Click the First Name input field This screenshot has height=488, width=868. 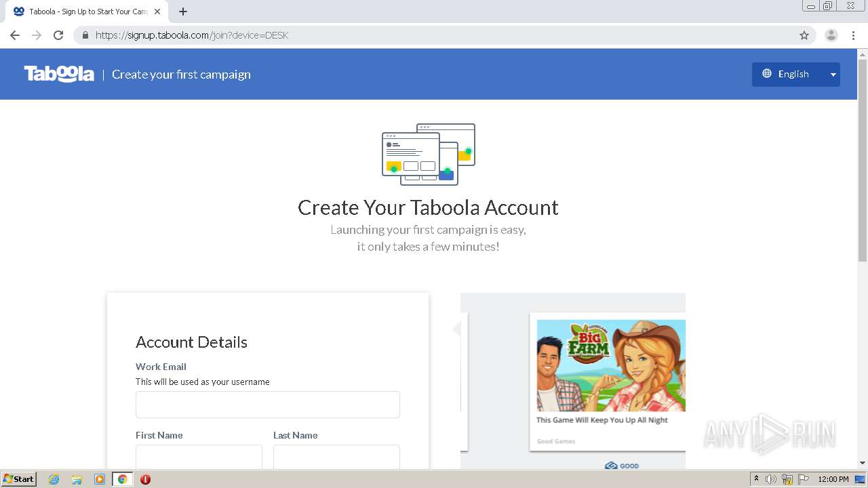coord(199,457)
